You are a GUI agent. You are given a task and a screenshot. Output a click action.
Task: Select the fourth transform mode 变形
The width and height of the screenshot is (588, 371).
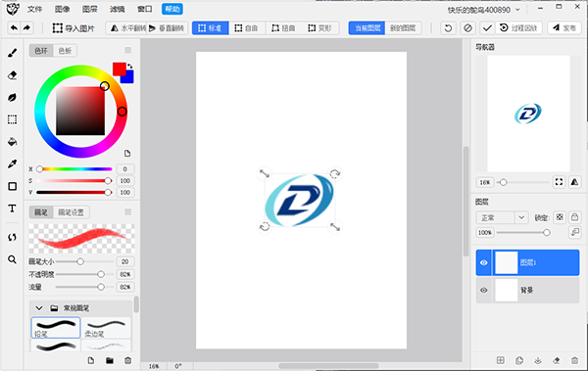tap(320, 28)
